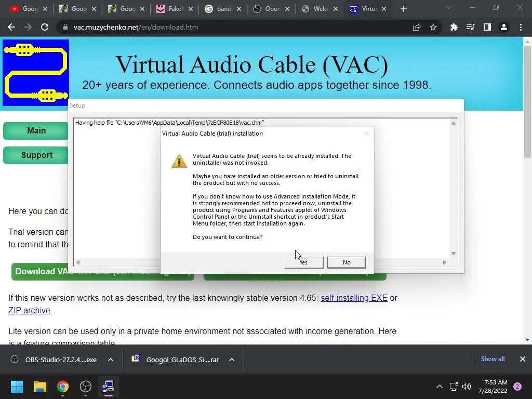Open a new tab with the plus button
The width and height of the screenshot is (532, 399).
click(403, 9)
